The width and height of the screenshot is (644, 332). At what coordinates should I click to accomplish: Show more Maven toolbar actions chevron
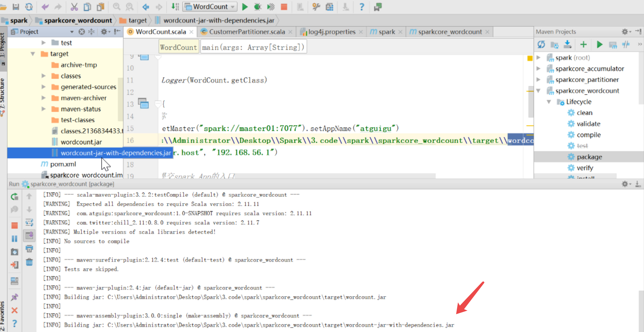click(640, 44)
